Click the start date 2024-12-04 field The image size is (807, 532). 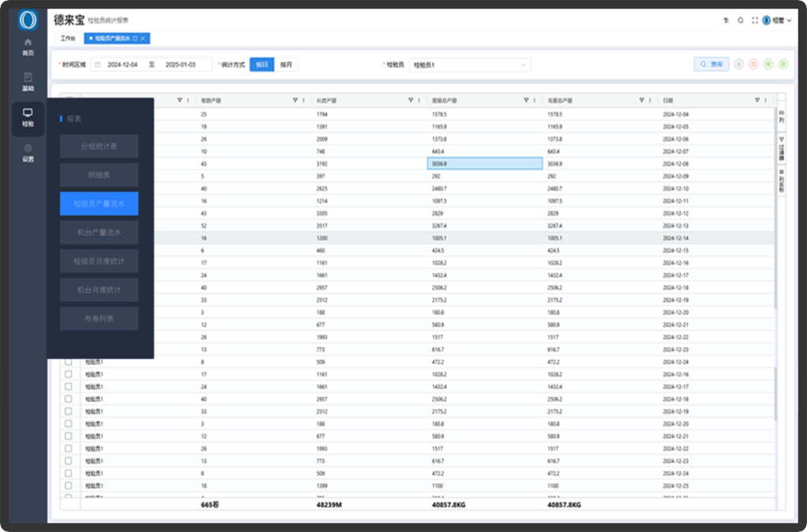pyautogui.click(x=122, y=65)
